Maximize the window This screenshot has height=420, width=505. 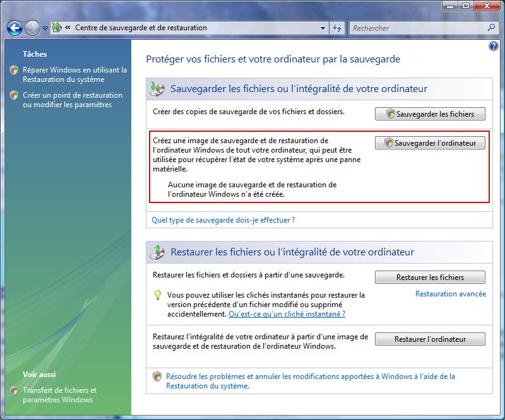(466, 6)
